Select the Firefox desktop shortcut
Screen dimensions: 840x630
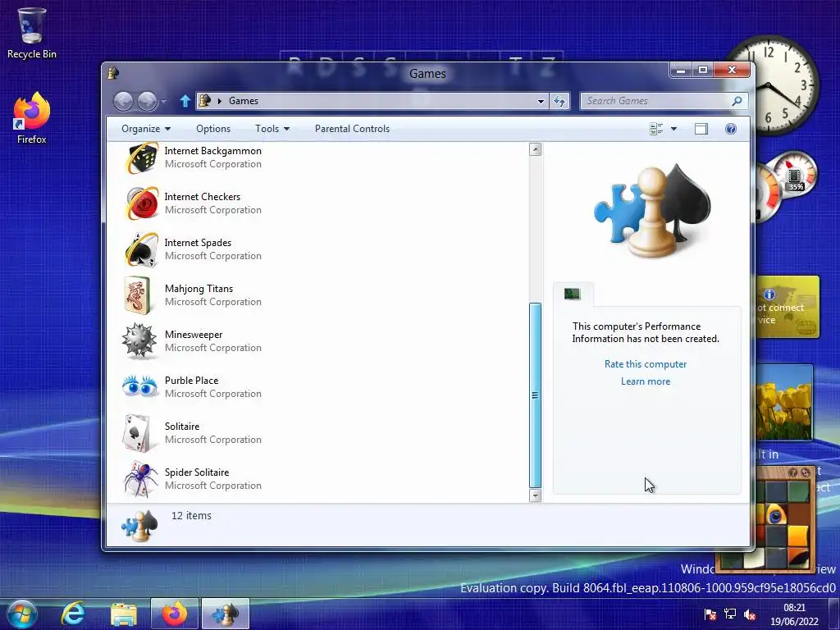pyautogui.click(x=32, y=117)
